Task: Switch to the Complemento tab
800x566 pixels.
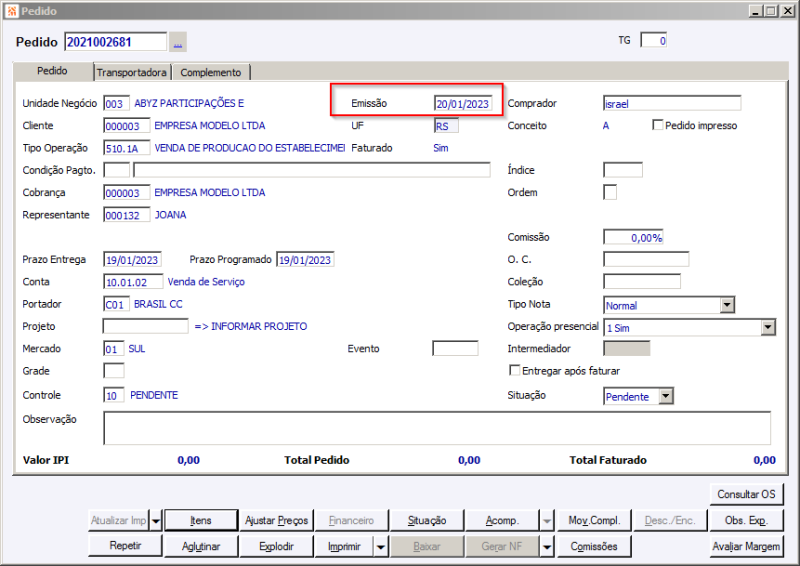Action: point(211,72)
